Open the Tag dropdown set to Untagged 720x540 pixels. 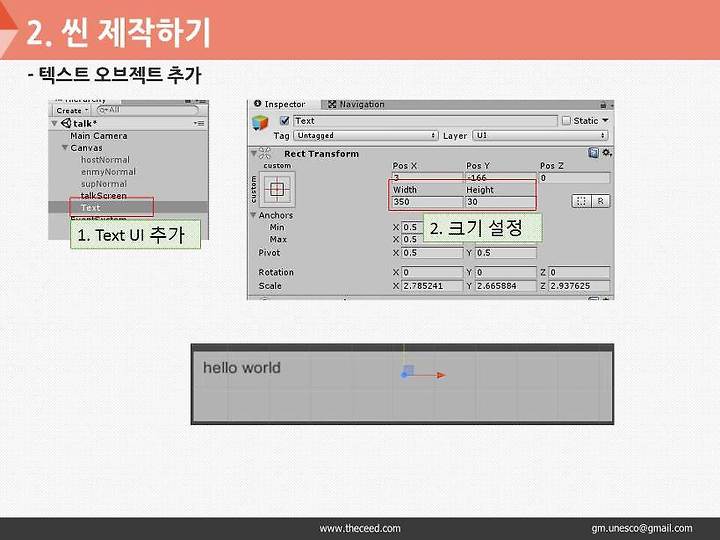(366, 135)
